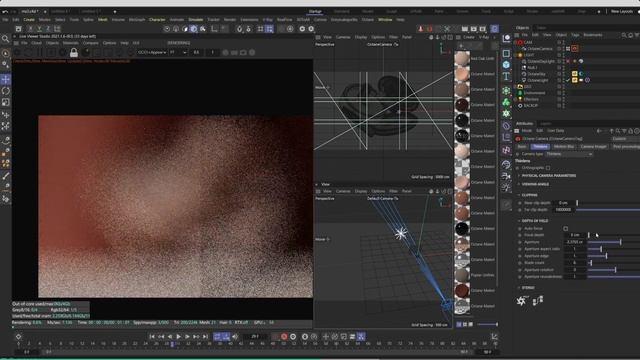Image resolution: width=640 pixels, height=360 pixels.
Task: Open the Simulate menu in main menu bar
Action: point(196,20)
